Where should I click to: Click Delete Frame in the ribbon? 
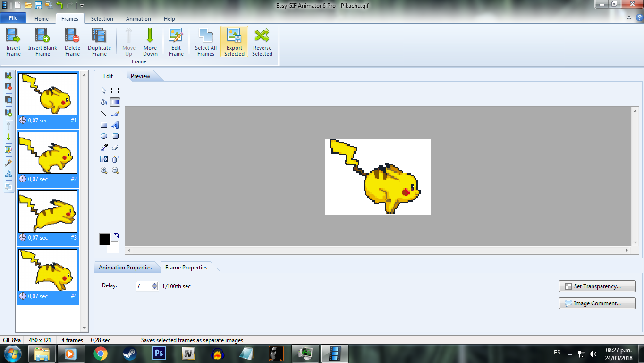tap(72, 42)
